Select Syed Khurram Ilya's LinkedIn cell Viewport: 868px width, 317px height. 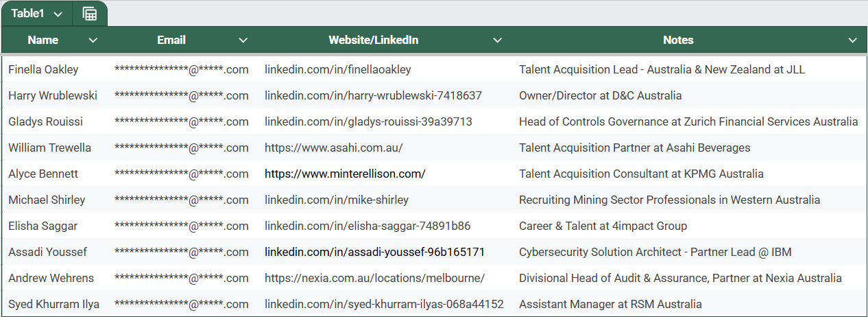tap(384, 304)
